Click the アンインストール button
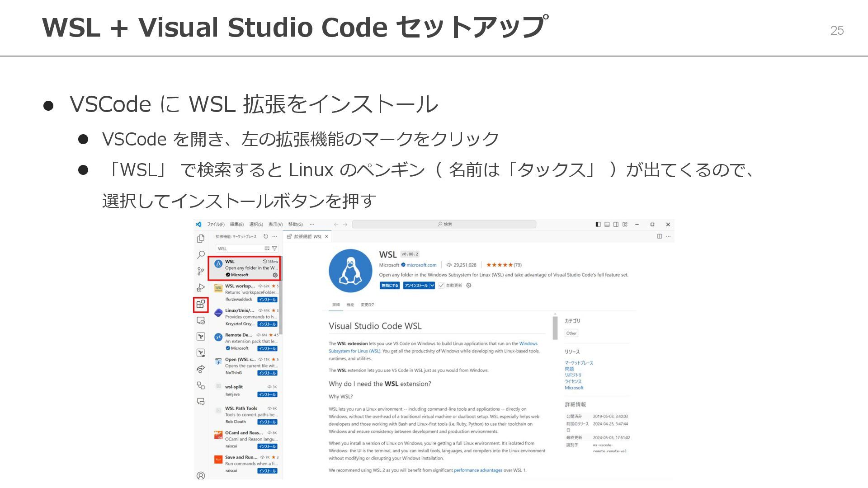 [x=416, y=285]
